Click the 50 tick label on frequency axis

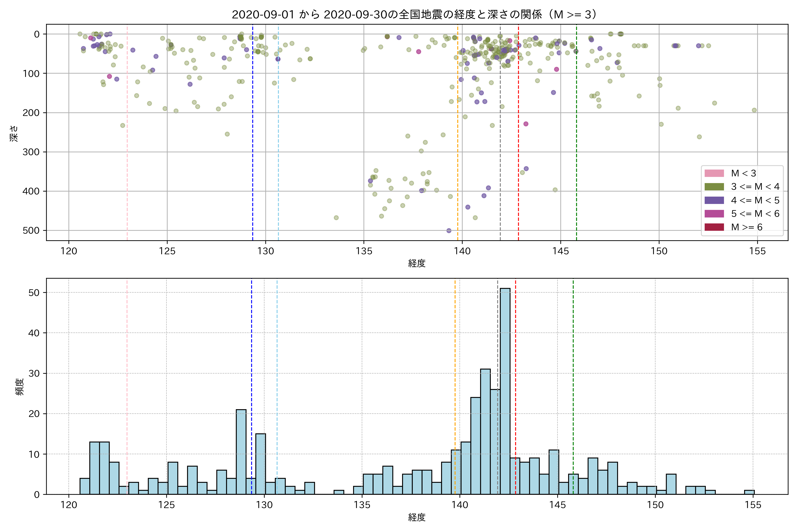point(34,292)
